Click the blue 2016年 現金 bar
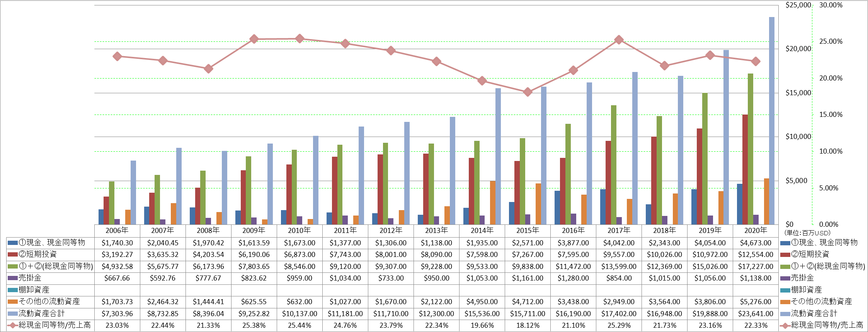This screenshot has width=868, height=332. [557, 207]
